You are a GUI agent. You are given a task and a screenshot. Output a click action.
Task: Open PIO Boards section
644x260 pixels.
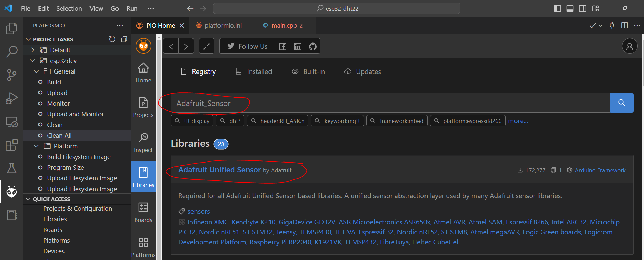[x=143, y=212]
